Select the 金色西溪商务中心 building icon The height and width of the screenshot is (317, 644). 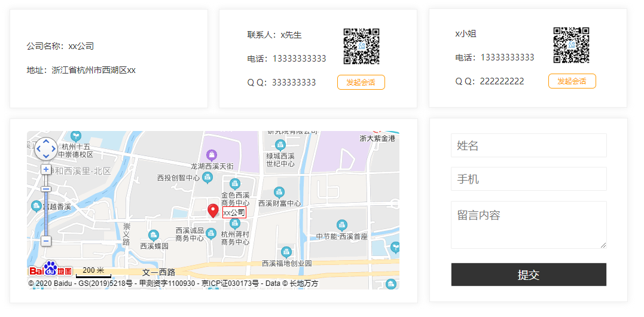click(235, 184)
